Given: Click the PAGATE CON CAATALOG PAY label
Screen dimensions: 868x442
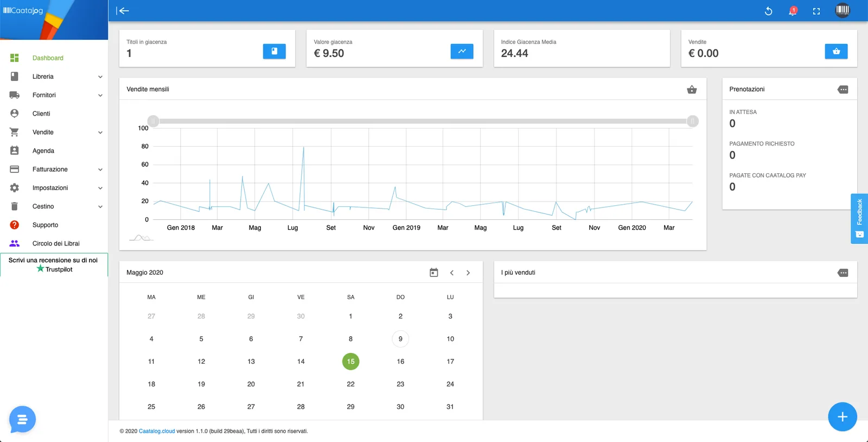Looking at the screenshot, I should [768, 175].
